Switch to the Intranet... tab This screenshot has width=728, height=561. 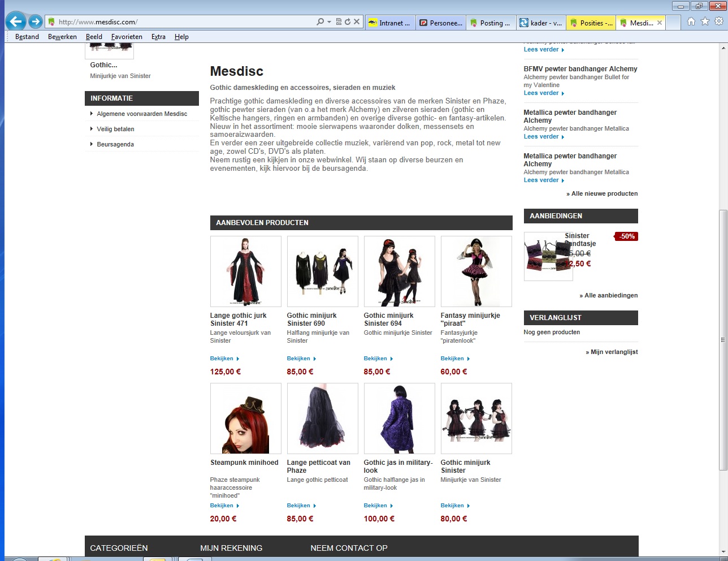(389, 23)
